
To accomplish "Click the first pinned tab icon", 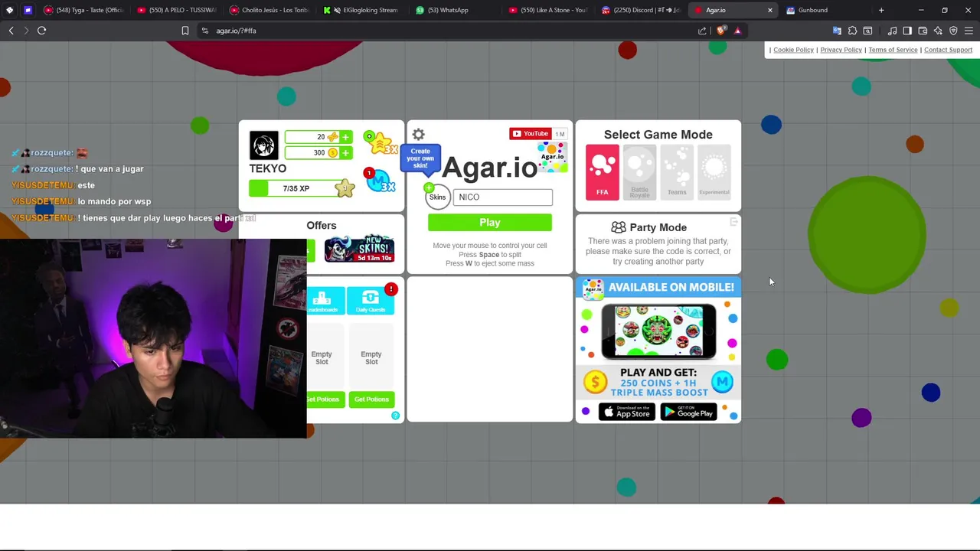I will tap(9, 10).
